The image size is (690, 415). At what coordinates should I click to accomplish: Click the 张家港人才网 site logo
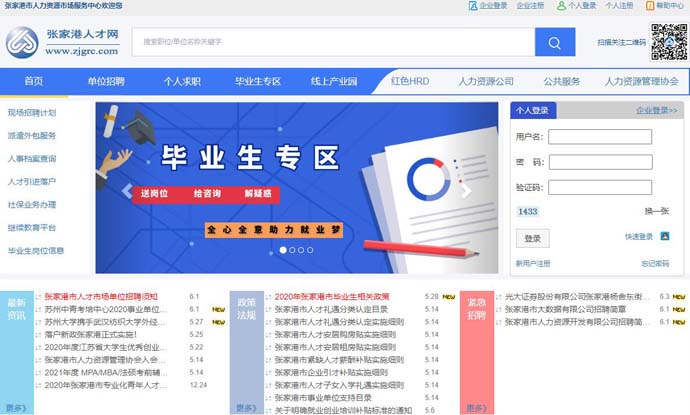pyautogui.click(x=62, y=42)
